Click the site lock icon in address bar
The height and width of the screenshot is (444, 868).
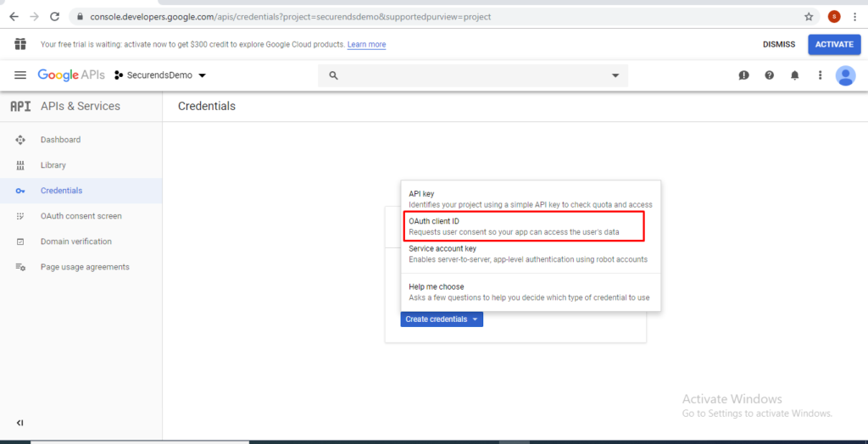pos(81,17)
